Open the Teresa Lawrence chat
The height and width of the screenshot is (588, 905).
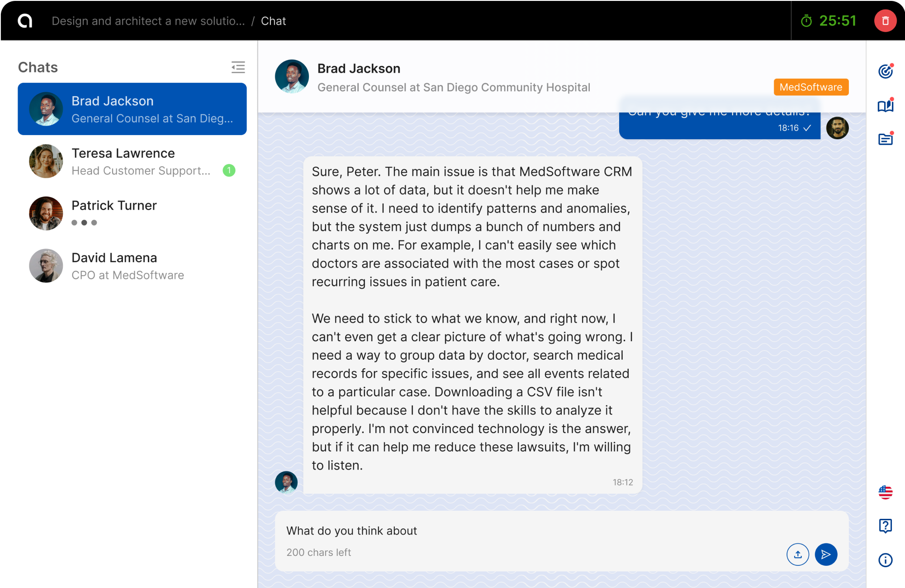coord(132,161)
